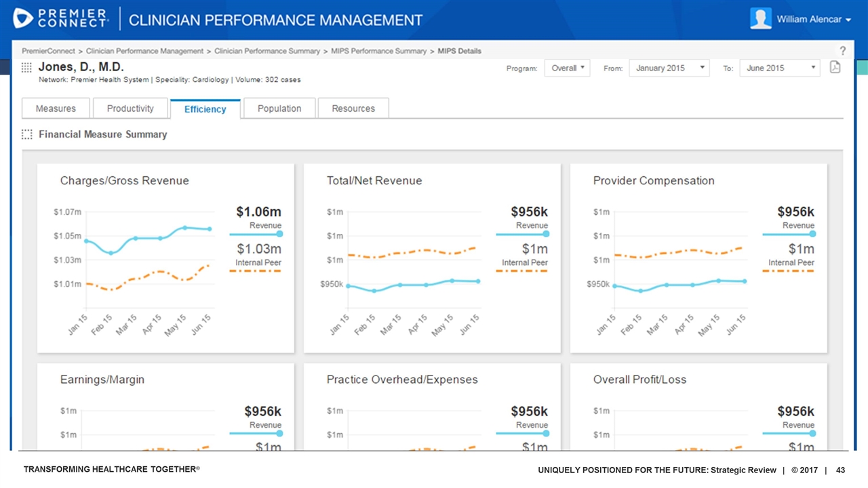Click the Jones, D., M.D. clinician name

coord(81,67)
